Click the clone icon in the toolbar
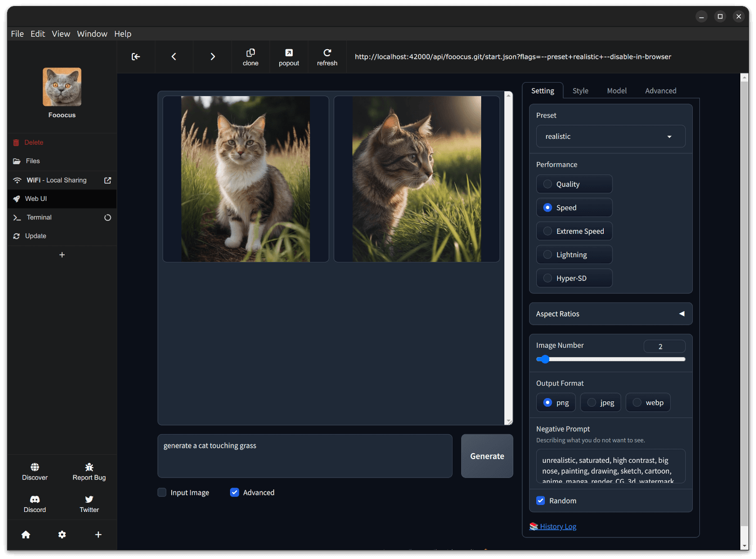Screen dimensions: 756x559 250,56
